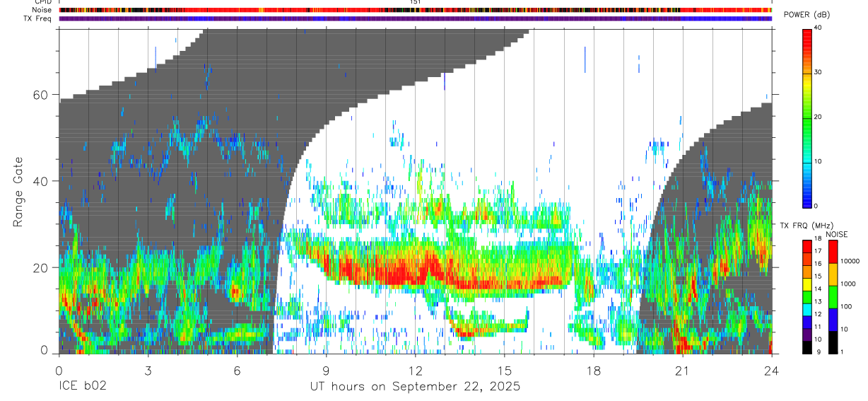The width and height of the screenshot is (868, 401).
Task: Click the Noise color strip above the plot
Action: point(415,10)
